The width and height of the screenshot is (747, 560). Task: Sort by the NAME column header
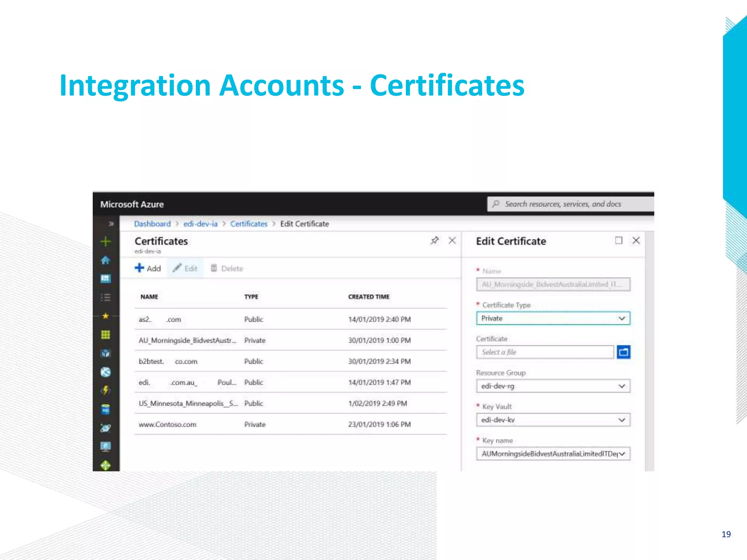[x=149, y=297]
